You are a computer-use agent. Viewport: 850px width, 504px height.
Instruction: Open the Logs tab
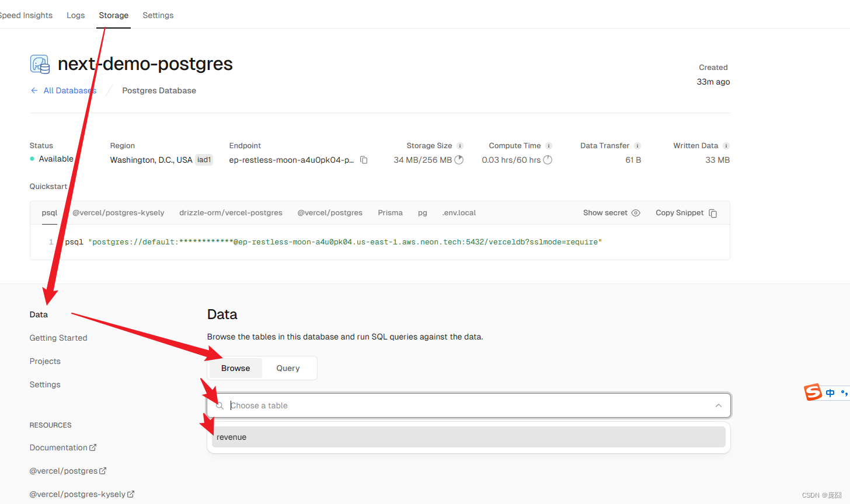point(76,15)
